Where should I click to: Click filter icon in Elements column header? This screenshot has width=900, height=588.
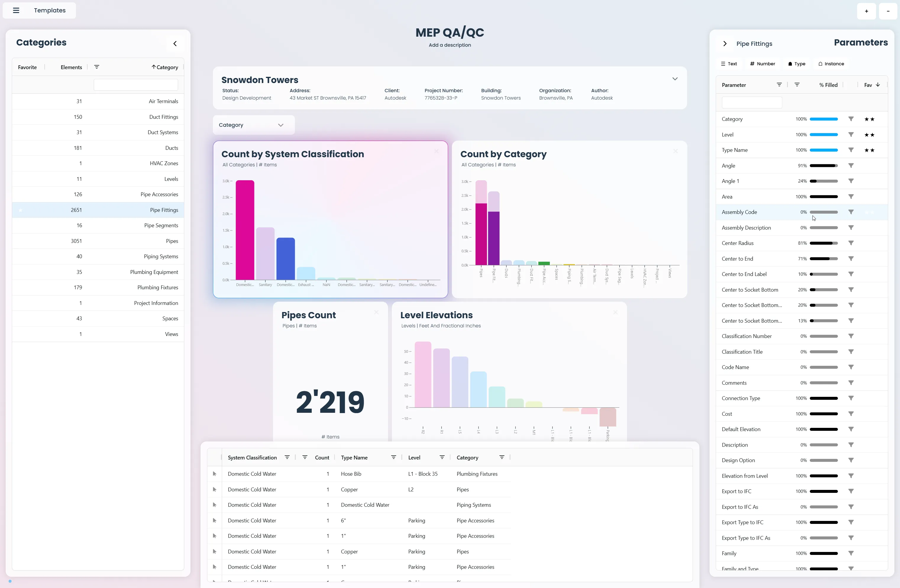click(96, 67)
